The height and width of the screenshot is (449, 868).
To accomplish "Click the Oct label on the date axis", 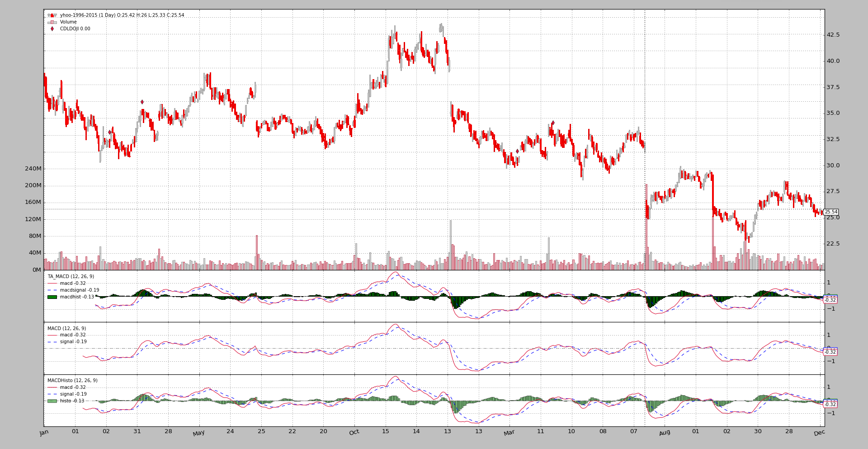I will 354,432.
